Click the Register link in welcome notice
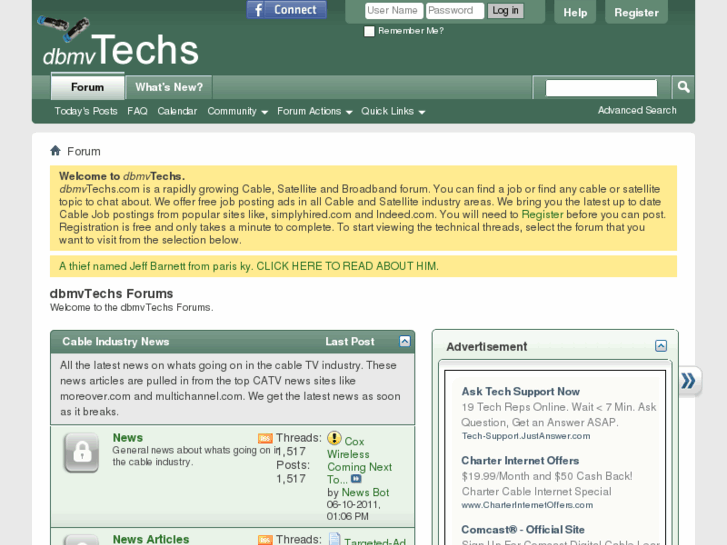This screenshot has height=545, width=727. pos(542,214)
